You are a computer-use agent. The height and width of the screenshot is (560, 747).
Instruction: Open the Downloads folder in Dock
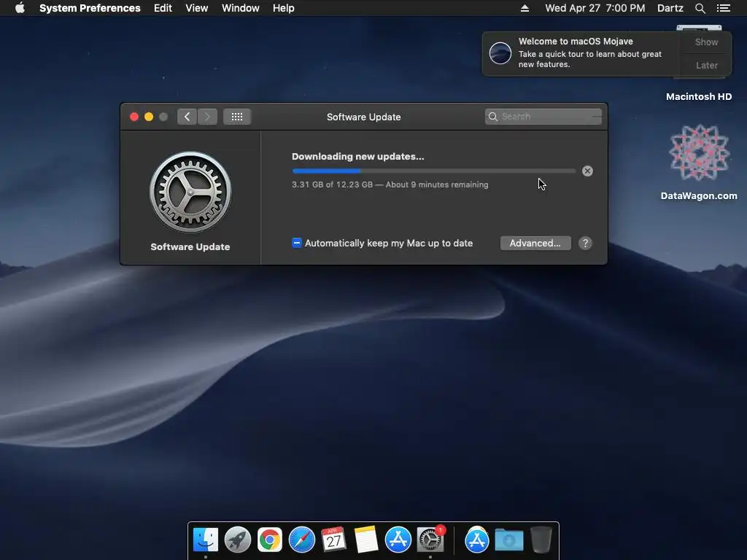[x=508, y=540]
